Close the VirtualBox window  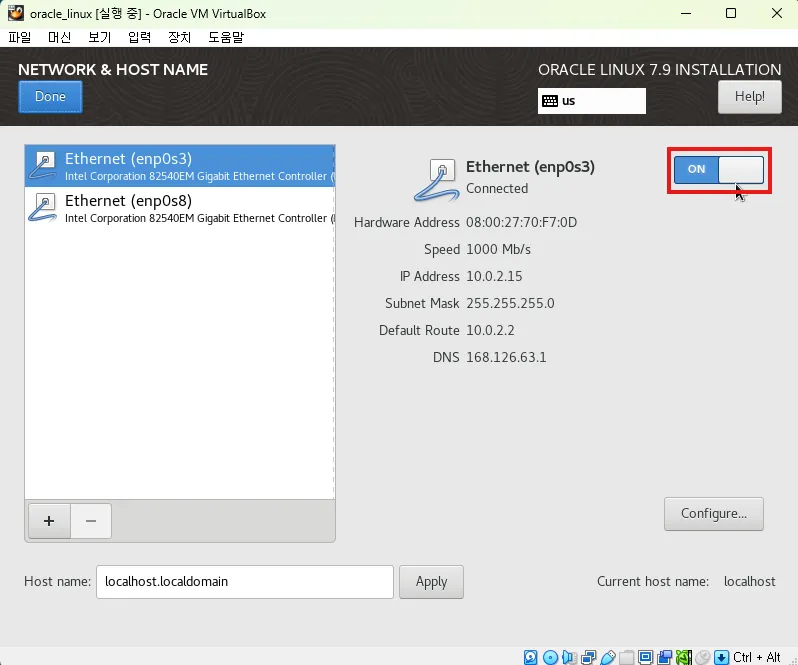(777, 13)
